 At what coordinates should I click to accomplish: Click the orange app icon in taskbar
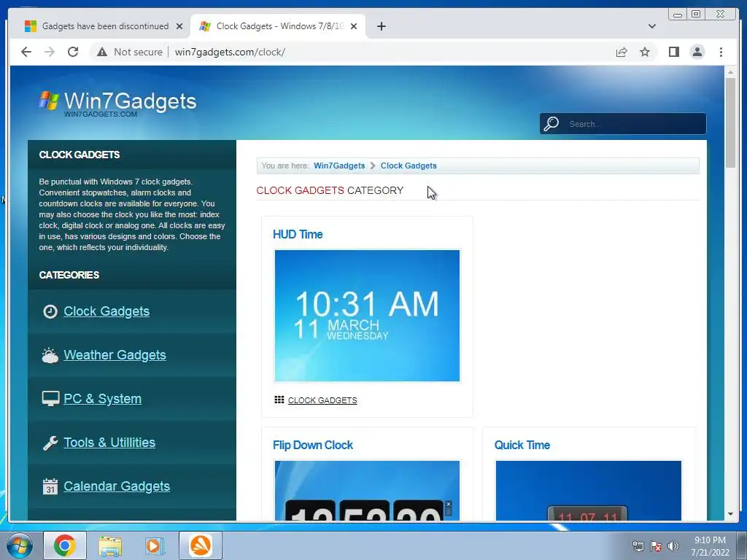201,545
